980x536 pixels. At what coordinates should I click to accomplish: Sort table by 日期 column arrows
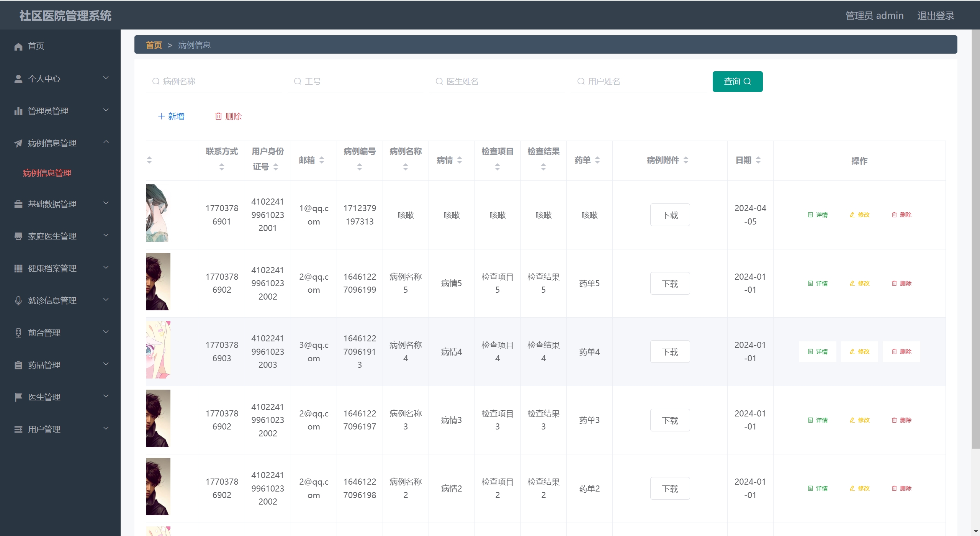click(758, 160)
